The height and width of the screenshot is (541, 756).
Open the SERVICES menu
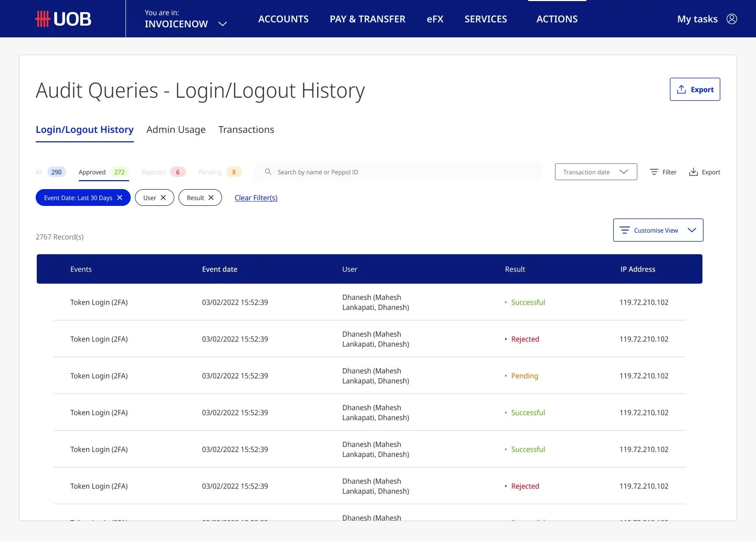pyautogui.click(x=486, y=19)
